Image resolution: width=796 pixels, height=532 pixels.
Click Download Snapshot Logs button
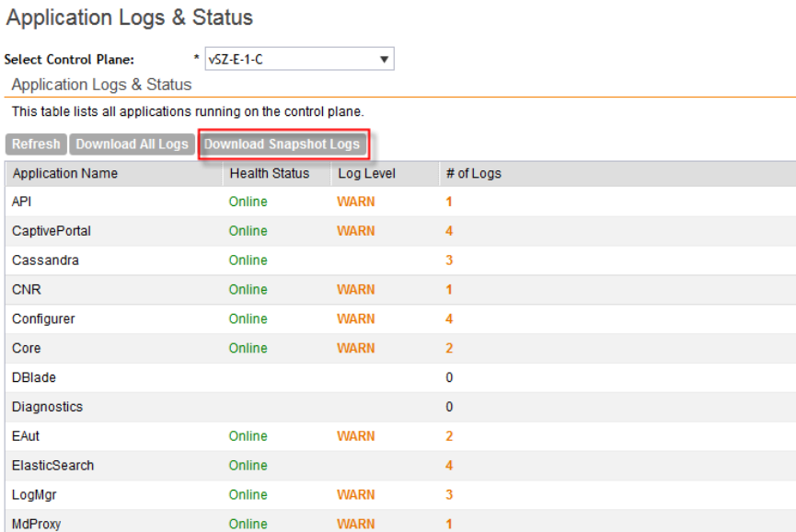pyautogui.click(x=282, y=145)
